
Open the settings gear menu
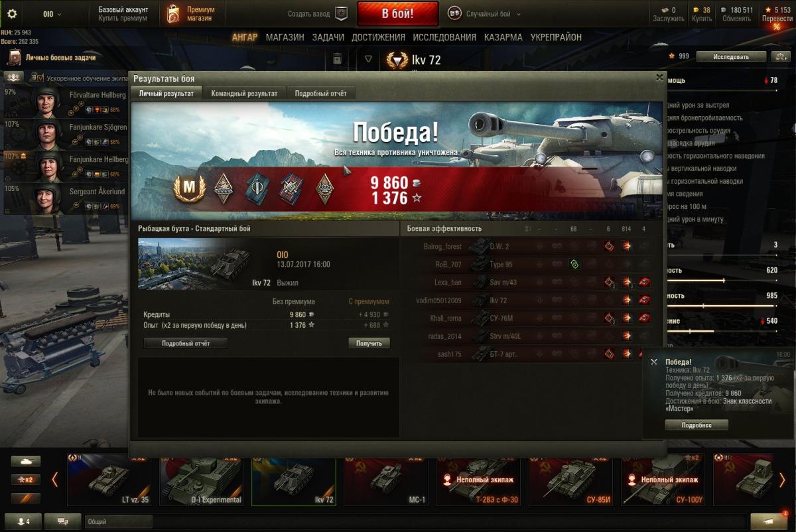[11, 13]
